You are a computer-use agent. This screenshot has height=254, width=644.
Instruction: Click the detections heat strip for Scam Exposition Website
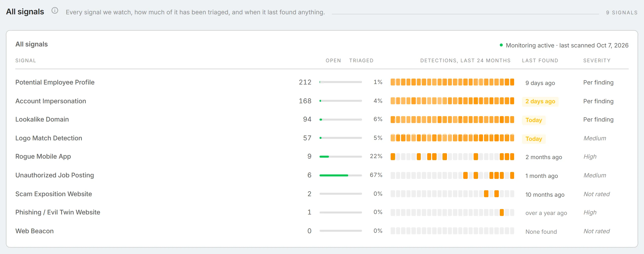[452, 194]
